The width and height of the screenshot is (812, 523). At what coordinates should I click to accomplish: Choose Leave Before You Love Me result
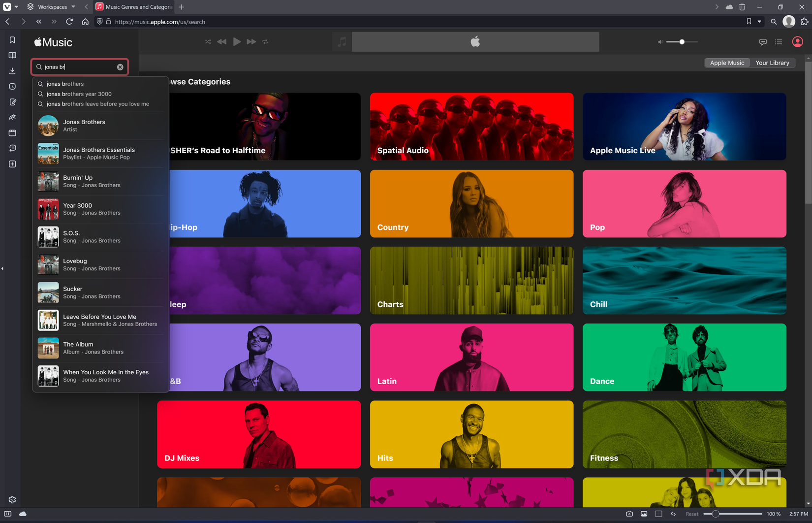click(100, 321)
